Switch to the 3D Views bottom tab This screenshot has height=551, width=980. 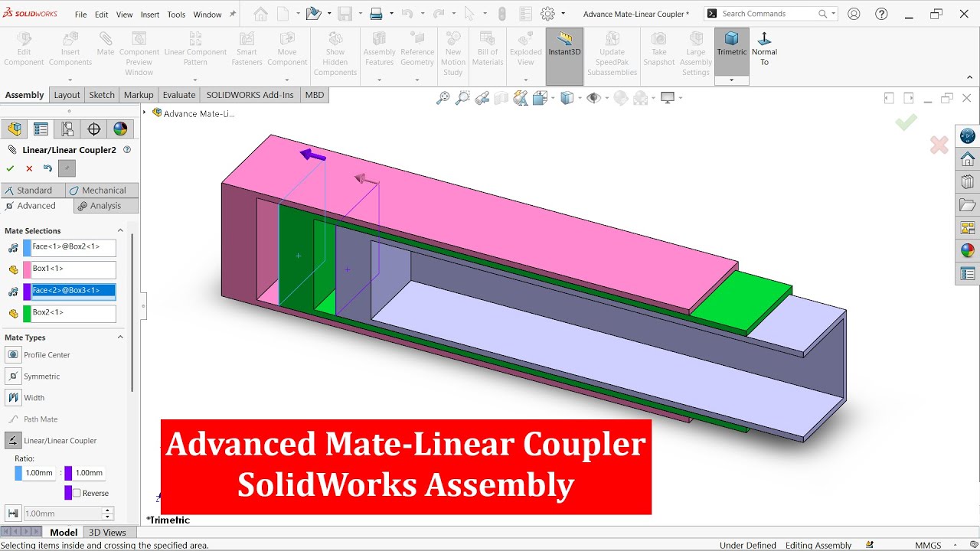pyautogui.click(x=107, y=532)
